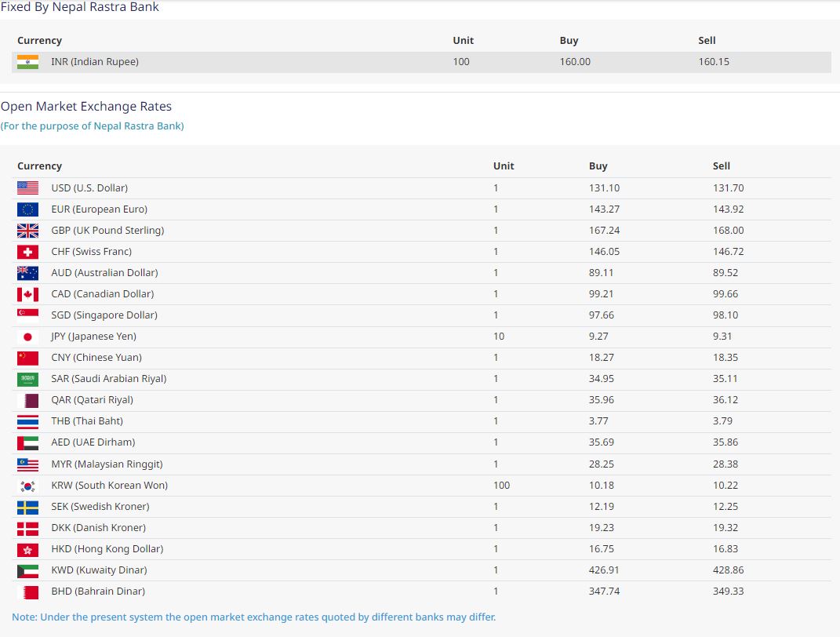Select 'GBP (UK Pound Sterling)' text

click(107, 231)
